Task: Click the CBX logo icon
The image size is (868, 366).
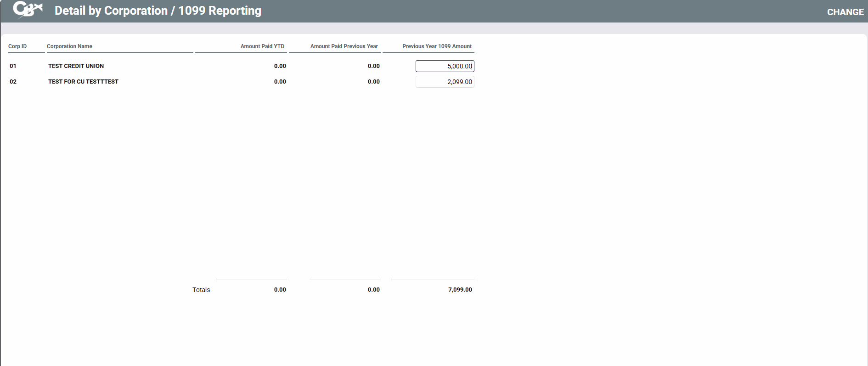Action: [28, 10]
